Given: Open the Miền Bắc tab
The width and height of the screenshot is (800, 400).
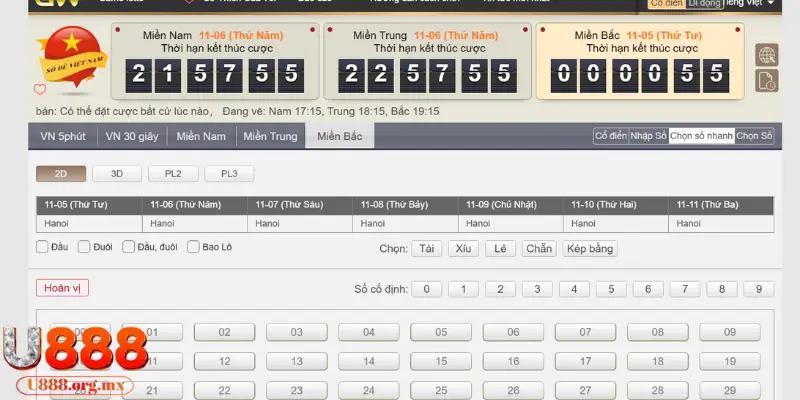Looking at the screenshot, I should pyautogui.click(x=340, y=137).
